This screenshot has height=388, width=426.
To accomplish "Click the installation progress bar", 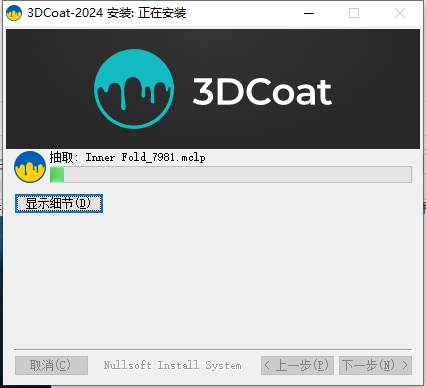I will 231,175.
